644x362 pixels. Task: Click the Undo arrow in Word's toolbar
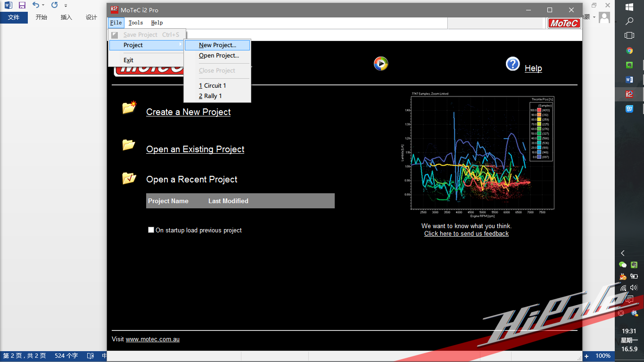click(x=36, y=5)
